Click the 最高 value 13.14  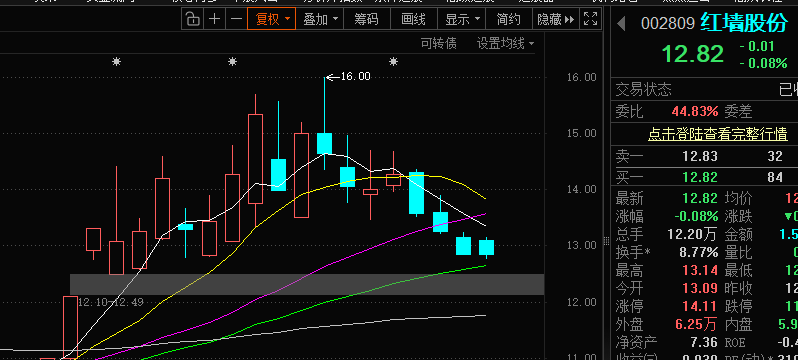coord(700,270)
